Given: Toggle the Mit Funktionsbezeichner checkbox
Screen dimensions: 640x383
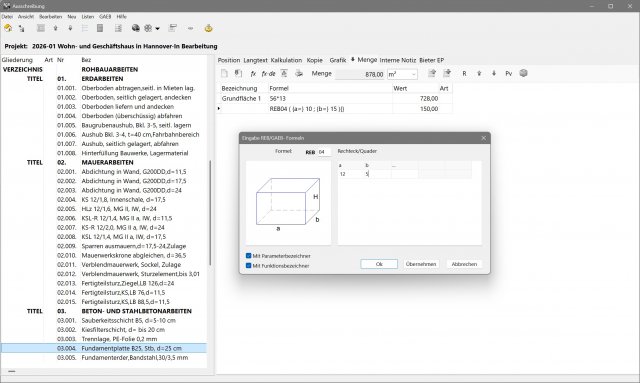Looking at the screenshot, I should [249, 265].
